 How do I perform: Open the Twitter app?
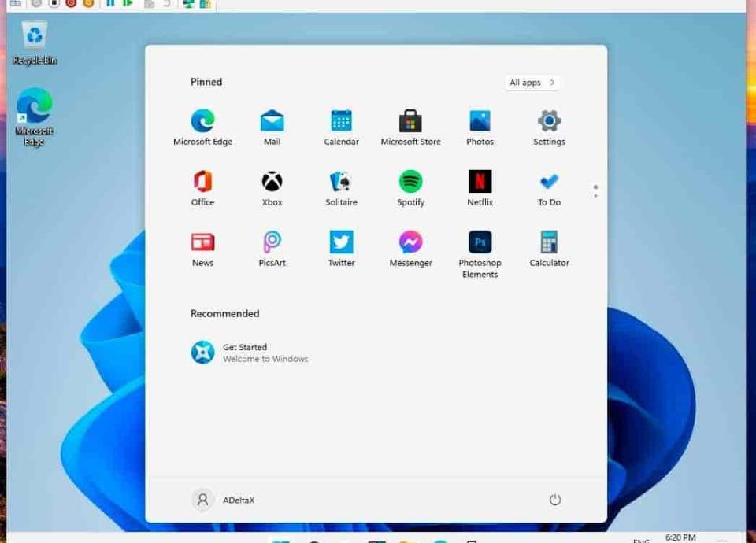(x=341, y=242)
